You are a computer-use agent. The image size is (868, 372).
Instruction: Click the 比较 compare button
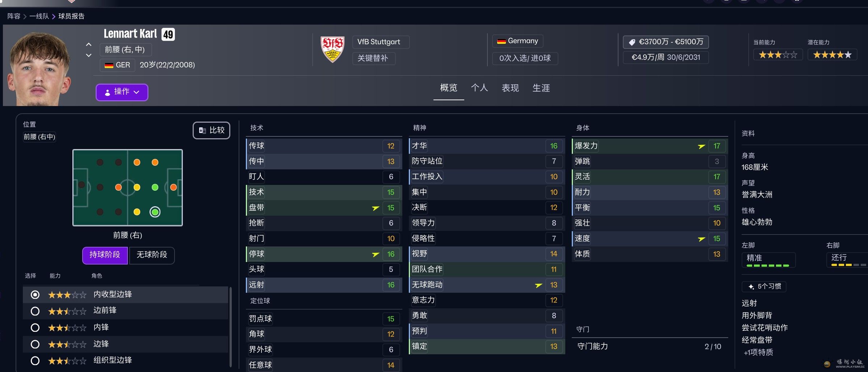(x=211, y=130)
